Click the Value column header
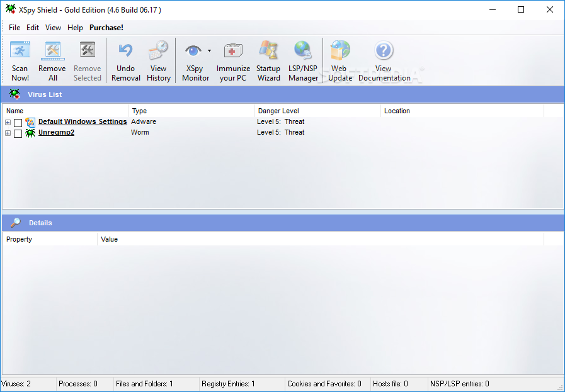The image size is (565, 392). [321, 239]
